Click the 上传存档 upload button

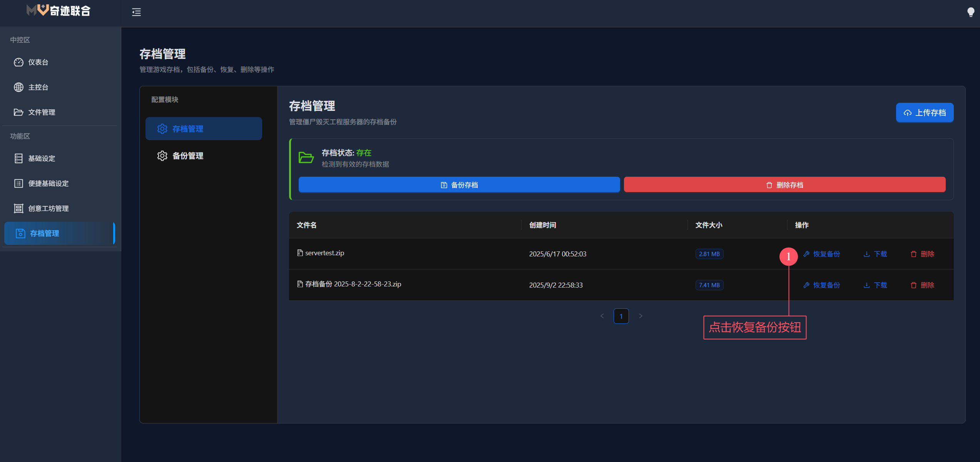[925, 112]
